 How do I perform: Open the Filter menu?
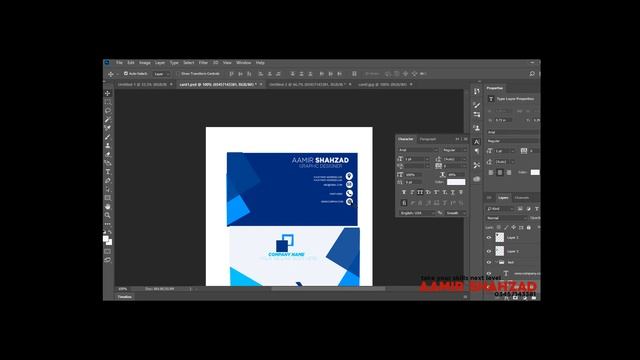pos(203,63)
